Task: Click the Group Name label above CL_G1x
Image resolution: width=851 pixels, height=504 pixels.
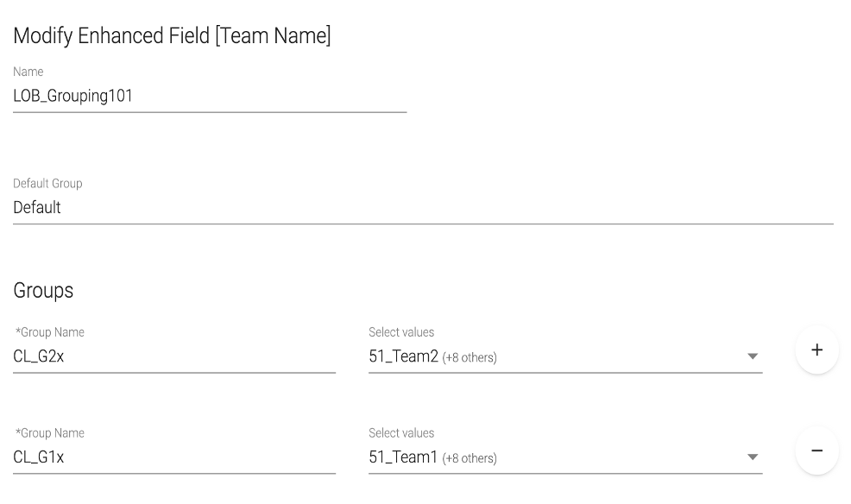Action: click(50, 433)
